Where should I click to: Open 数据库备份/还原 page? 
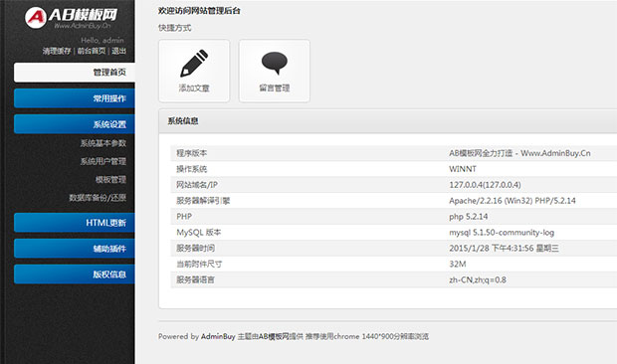tap(98, 198)
